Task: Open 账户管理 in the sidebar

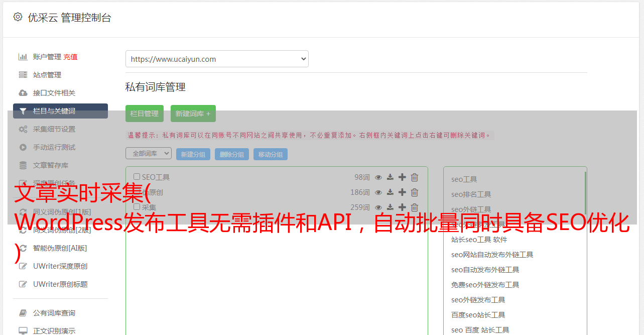Action: 47,57
